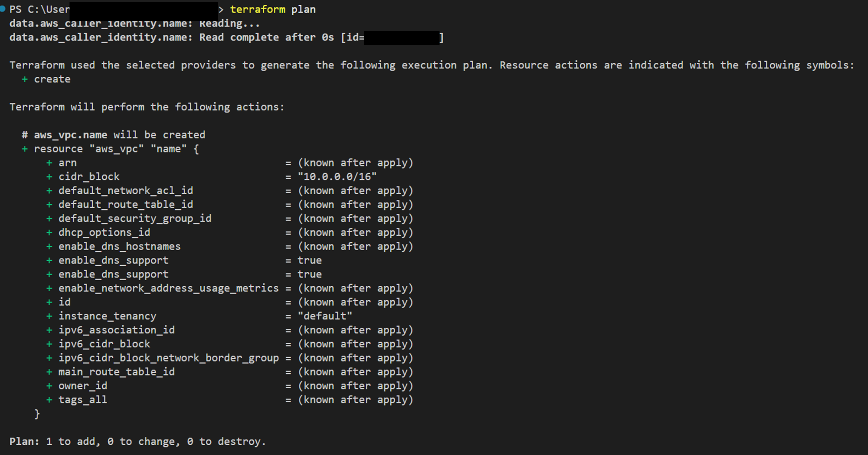Click "enable_network_address_usage_metrics" attribute
868x455 pixels.
pos(168,288)
